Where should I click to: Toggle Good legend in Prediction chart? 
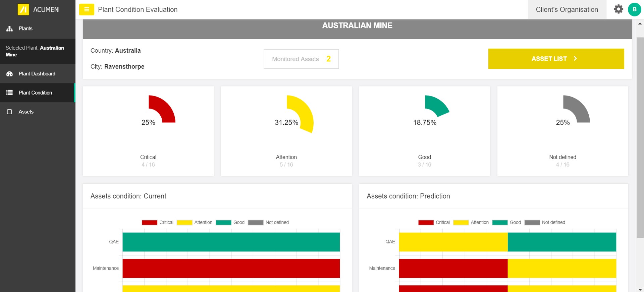[506, 222]
